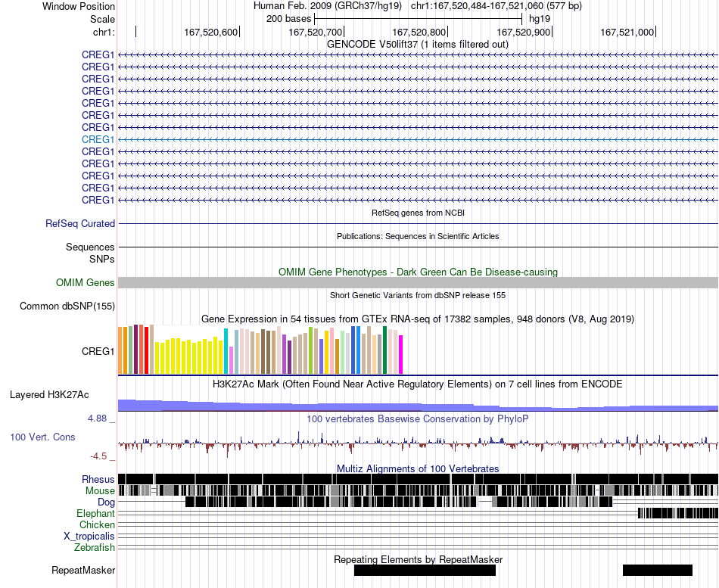The height and width of the screenshot is (588, 719).
Task: Open Short Genetic Variants from dbSNP release 155 title
Action: click(418, 295)
